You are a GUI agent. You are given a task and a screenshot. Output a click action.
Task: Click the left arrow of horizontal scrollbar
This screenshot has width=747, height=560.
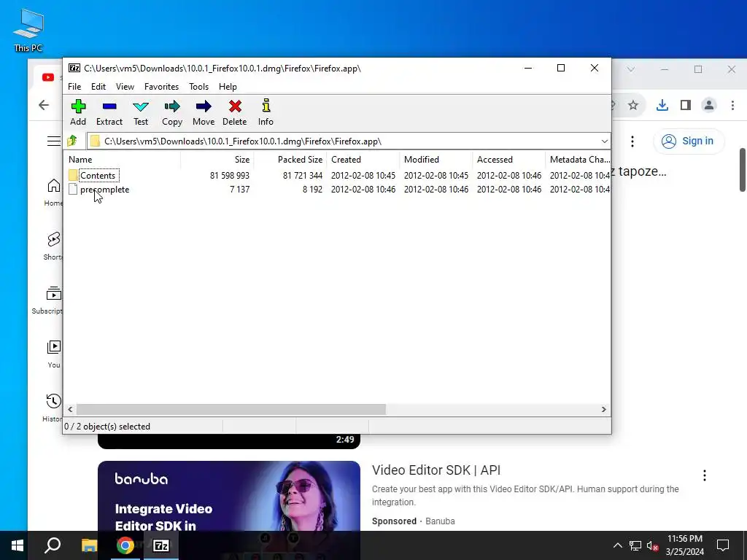(x=71, y=410)
